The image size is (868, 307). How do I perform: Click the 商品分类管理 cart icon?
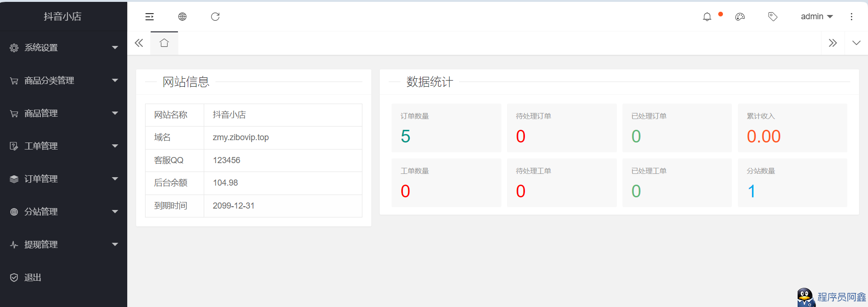click(14, 81)
